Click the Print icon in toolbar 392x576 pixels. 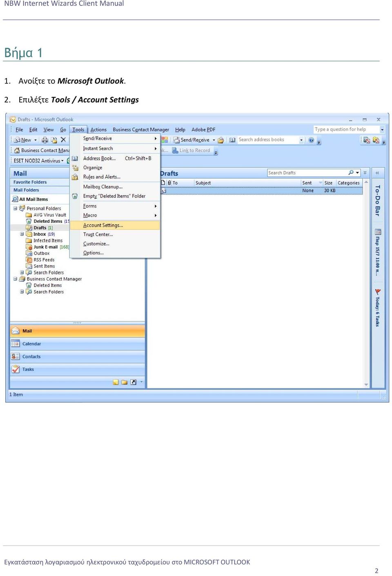(x=45, y=140)
